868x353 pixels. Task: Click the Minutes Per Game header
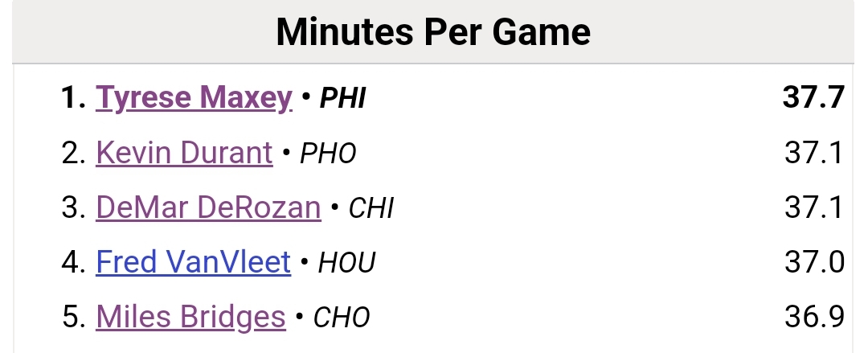[x=433, y=32]
